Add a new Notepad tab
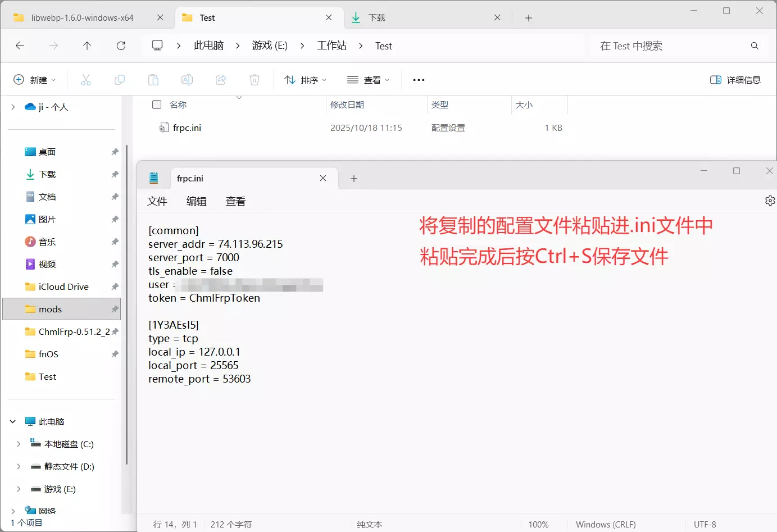Viewport: 777px width, 532px height. 354,179
